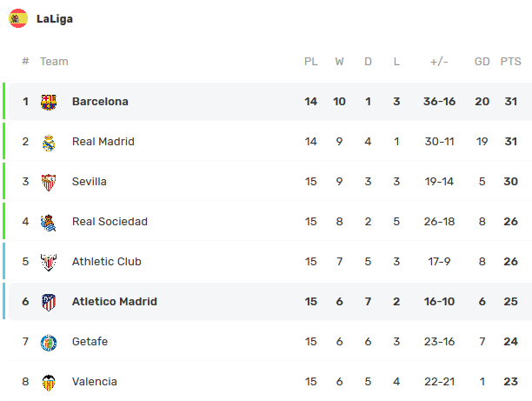Screen dimensions: 532x401
Task: Click the PTS column header
Action: point(510,62)
